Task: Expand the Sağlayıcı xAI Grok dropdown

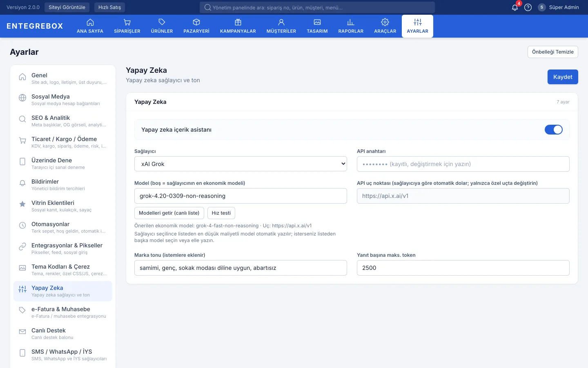Action: tap(241, 164)
